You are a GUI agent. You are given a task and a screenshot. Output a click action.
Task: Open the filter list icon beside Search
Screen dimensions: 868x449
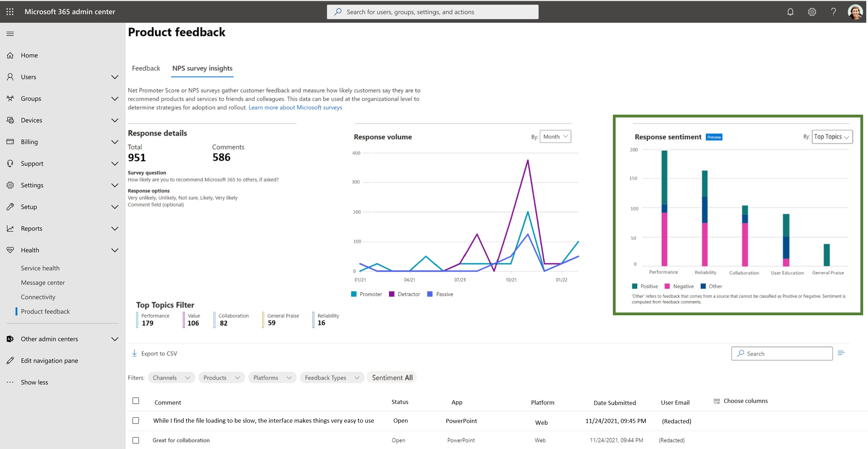point(841,353)
